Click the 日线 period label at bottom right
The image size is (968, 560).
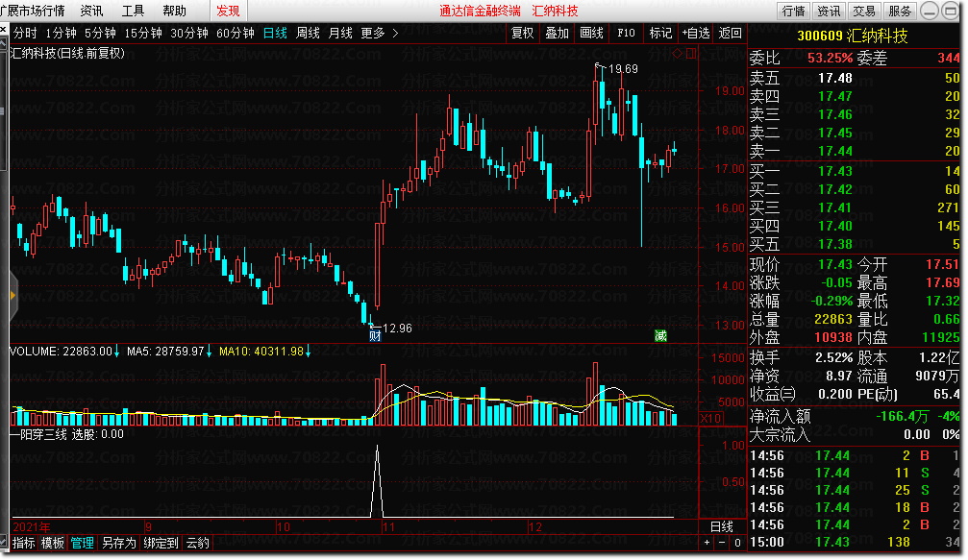[x=722, y=526]
